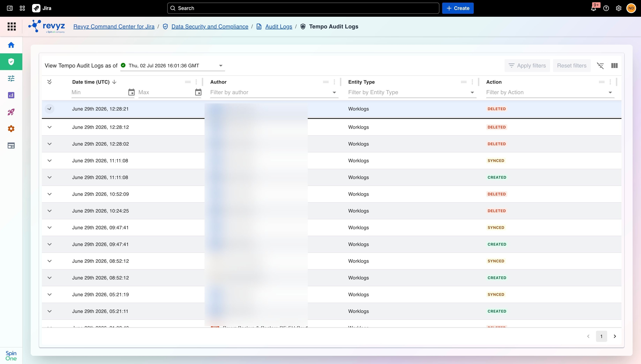Image resolution: width=641 pixels, height=364 pixels.
Task: Click the Min date input field
Action: click(x=99, y=92)
